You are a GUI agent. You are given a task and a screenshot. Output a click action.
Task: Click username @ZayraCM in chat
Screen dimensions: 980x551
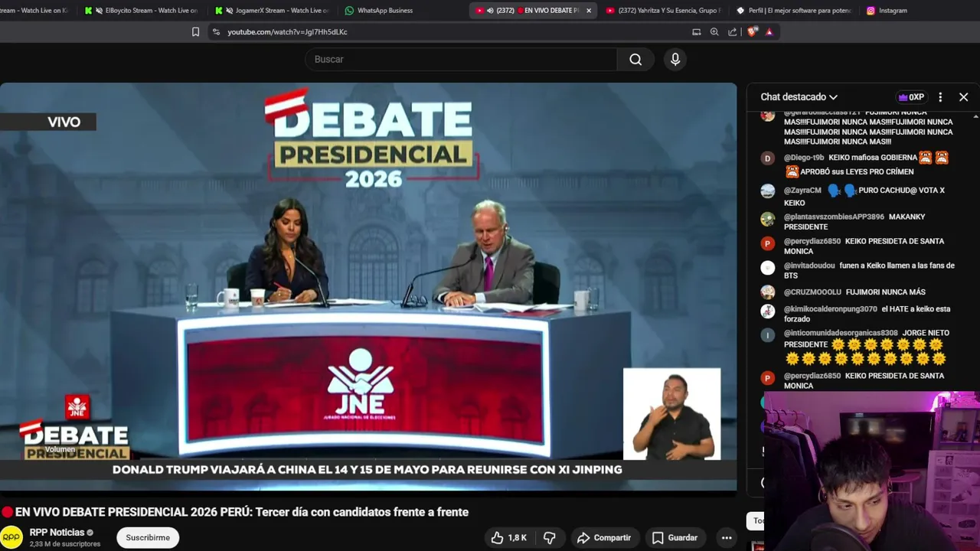[x=802, y=191]
